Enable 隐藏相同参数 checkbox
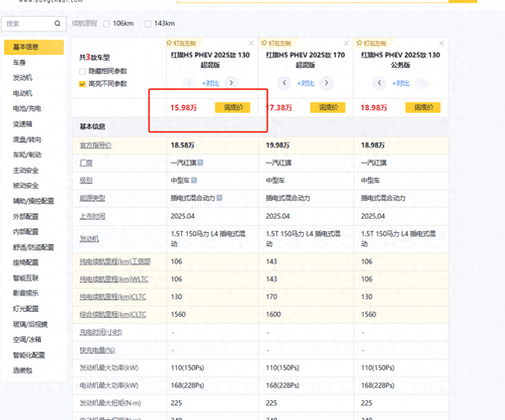Image resolution: width=505 pixels, height=420 pixels. [x=82, y=71]
